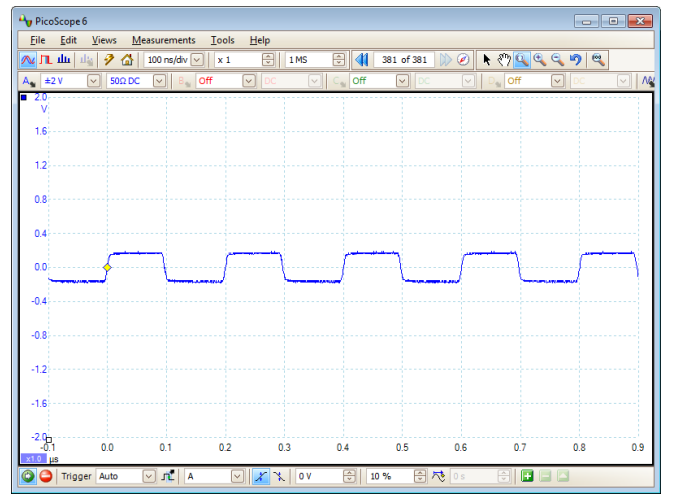Switch to Spectrum Mode bar-graph icon
This screenshot has width=673, height=501.
[x=64, y=60]
